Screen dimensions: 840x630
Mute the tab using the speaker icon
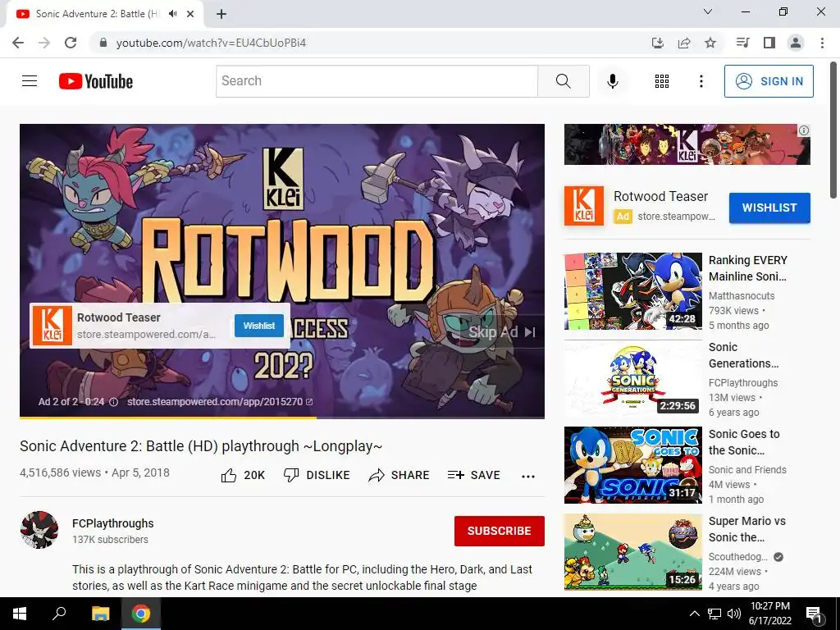[172, 14]
